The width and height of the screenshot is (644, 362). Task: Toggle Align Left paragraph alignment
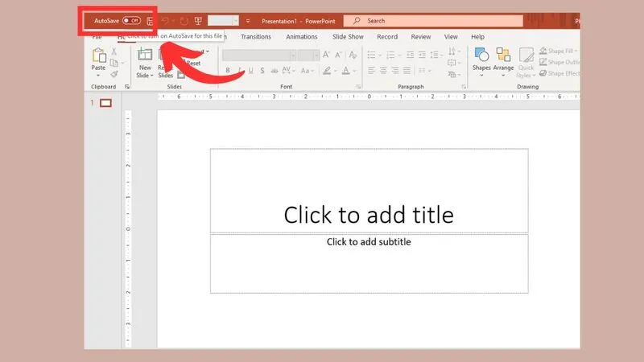pyautogui.click(x=371, y=71)
